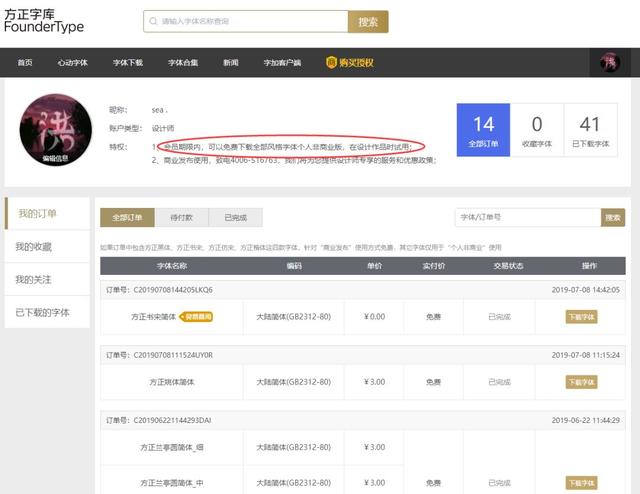This screenshot has width=640, height=494.
Task: Click timestamp 2019-07-08 11:15:24
Action: 586,355
